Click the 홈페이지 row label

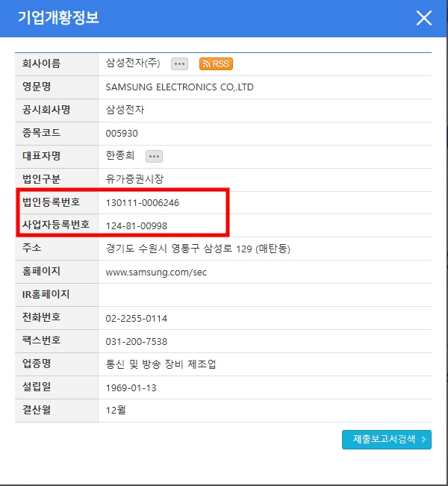coord(41,271)
